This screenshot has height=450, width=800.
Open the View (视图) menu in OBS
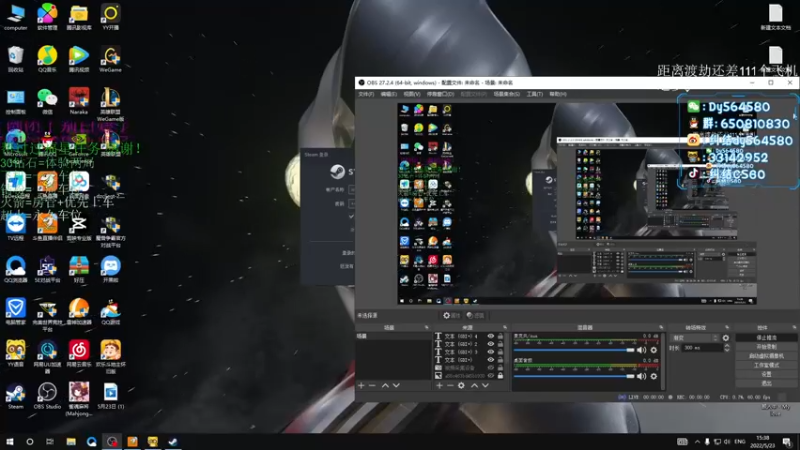[412, 94]
